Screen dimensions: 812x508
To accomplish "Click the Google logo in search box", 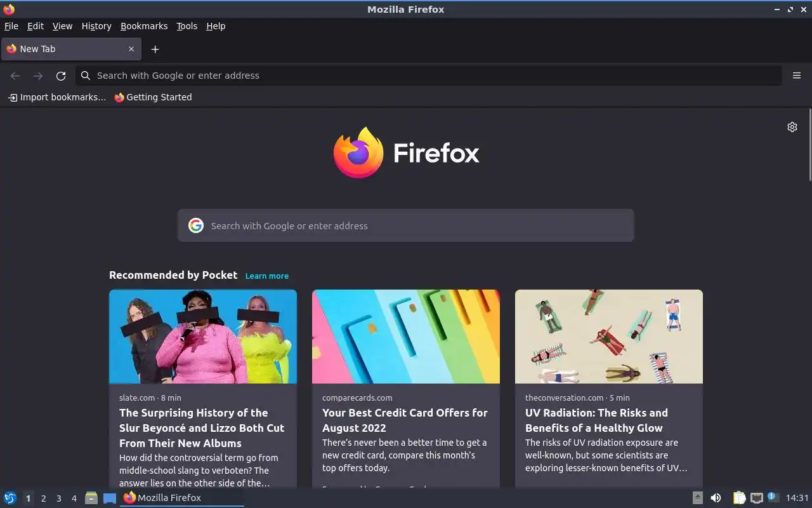I will click(196, 225).
